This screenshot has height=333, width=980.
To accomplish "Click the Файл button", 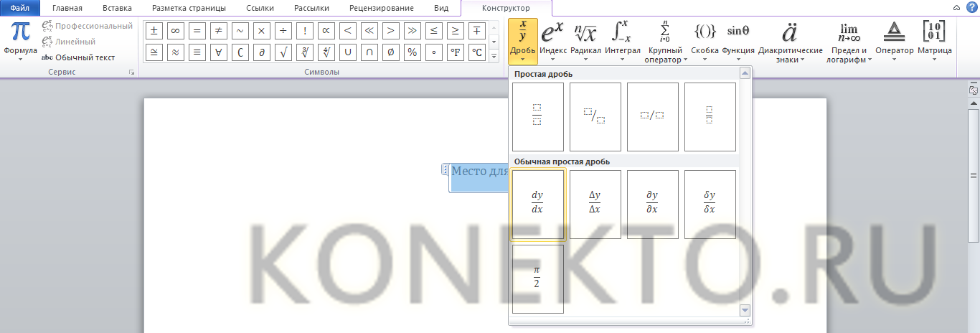I will click(19, 9).
